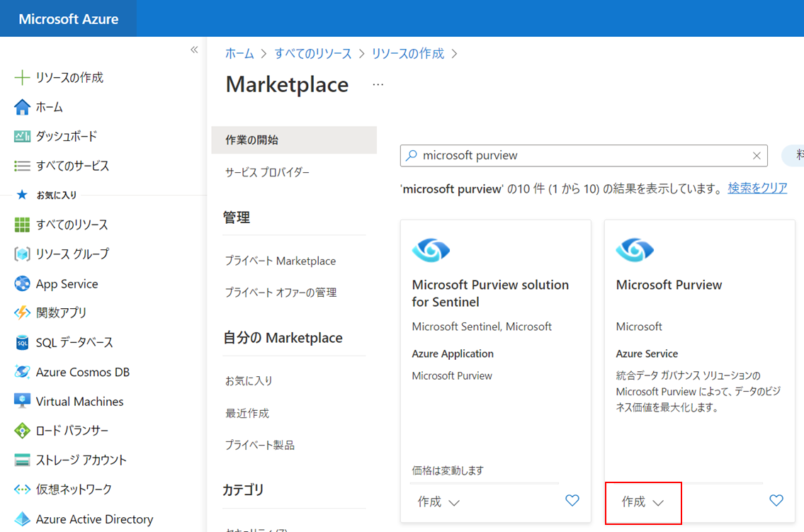Viewport: 804px width, 532px height.
Task: Click the ロード バランサー diamond icon
Action: tap(22, 431)
